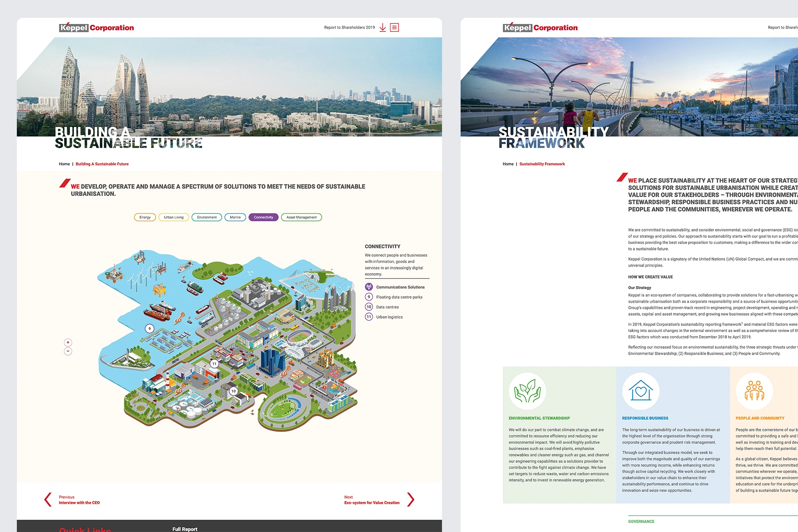The height and width of the screenshot is (532, 798).
Task: Open Interview with the CEO link
Action: pyautogui.click(x=79, y=503)
